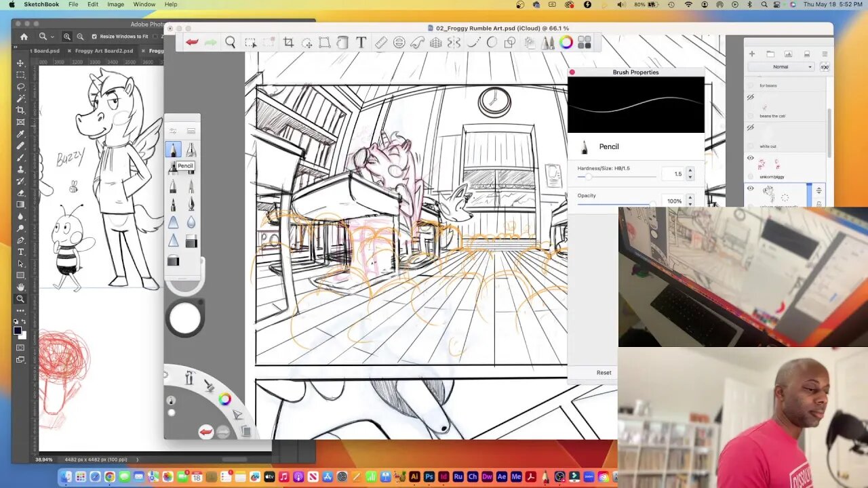Open the Brush Library icon in SketchBook toolbar
This screenshot has width=868, height=488.
pyautogui.click(x=547, y=43)
